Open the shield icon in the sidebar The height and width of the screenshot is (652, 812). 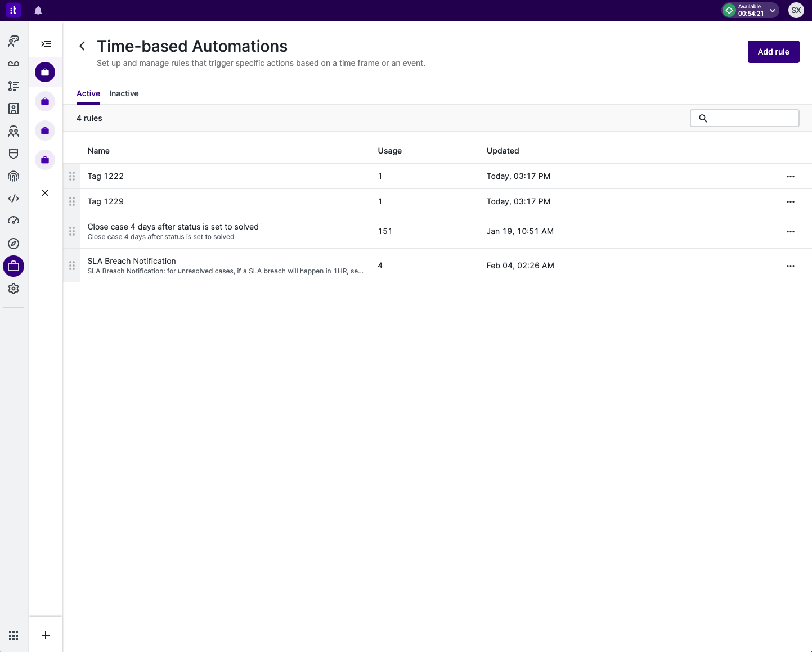(14, 154)
